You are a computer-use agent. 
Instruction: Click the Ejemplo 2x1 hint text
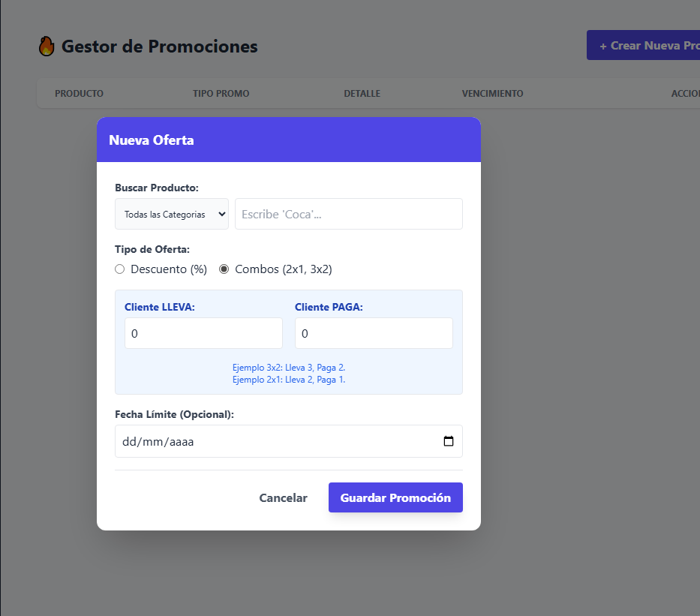click(288, 379)
